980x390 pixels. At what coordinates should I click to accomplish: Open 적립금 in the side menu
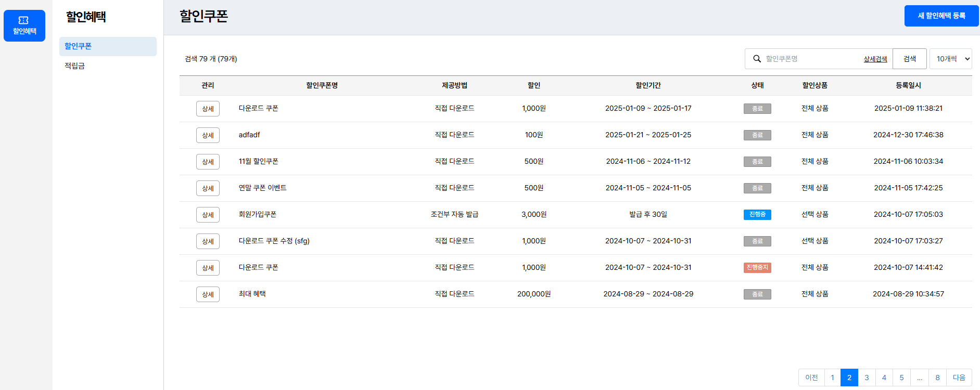pyautogui.click(x=75, y=66)
